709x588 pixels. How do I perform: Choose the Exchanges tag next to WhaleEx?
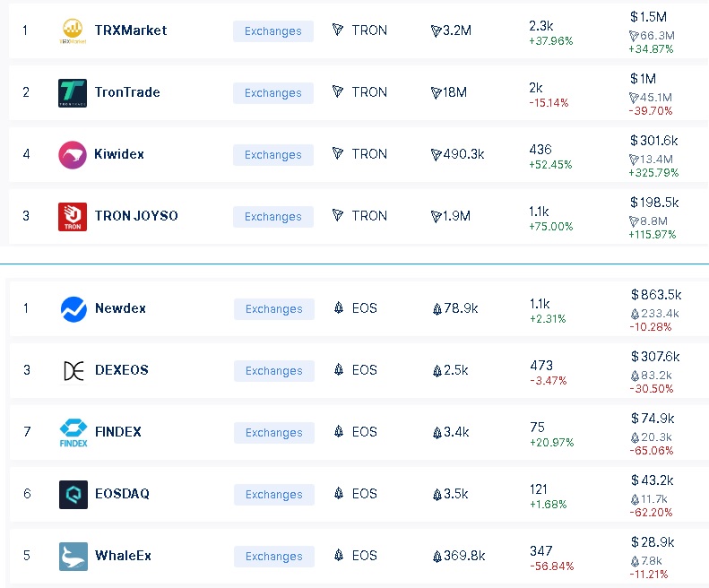[x=274, y=557]
